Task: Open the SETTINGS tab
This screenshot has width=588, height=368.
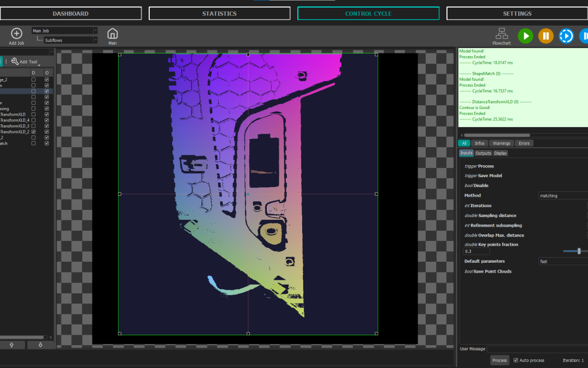Action: (x=517, y=14)
